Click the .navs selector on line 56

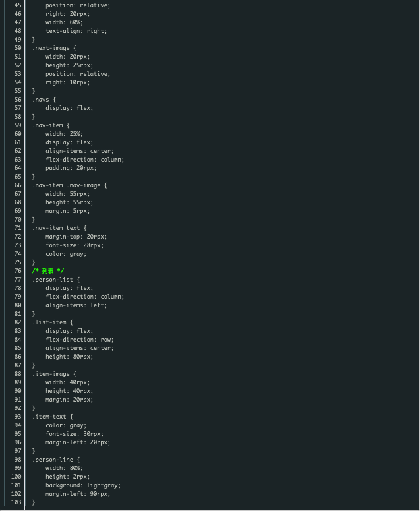(x=41, y=100)
